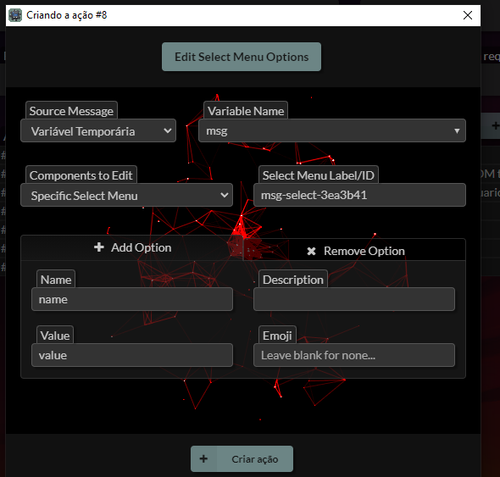Viewport: 500px width, 477px height.
Task: Click the Criando a ação #8 title text
Action: (67, 15)
